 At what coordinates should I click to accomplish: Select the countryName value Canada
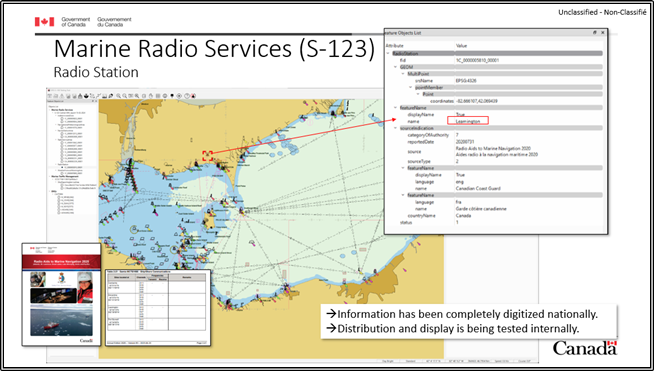tap(463, 216)
